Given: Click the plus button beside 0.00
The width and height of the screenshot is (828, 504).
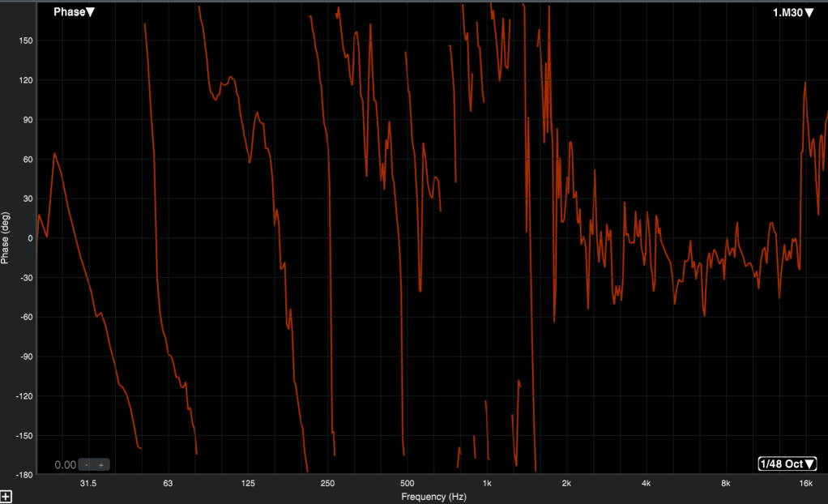Looking at the screenshot, I should click(x=100, y=465).
